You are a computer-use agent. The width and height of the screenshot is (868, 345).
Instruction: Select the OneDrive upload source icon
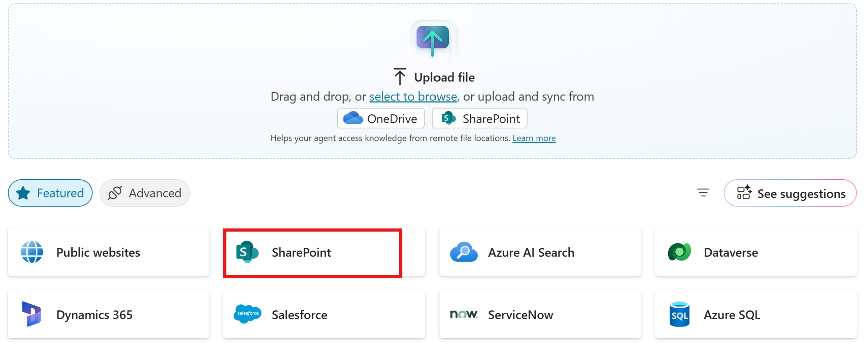(354, 118)
